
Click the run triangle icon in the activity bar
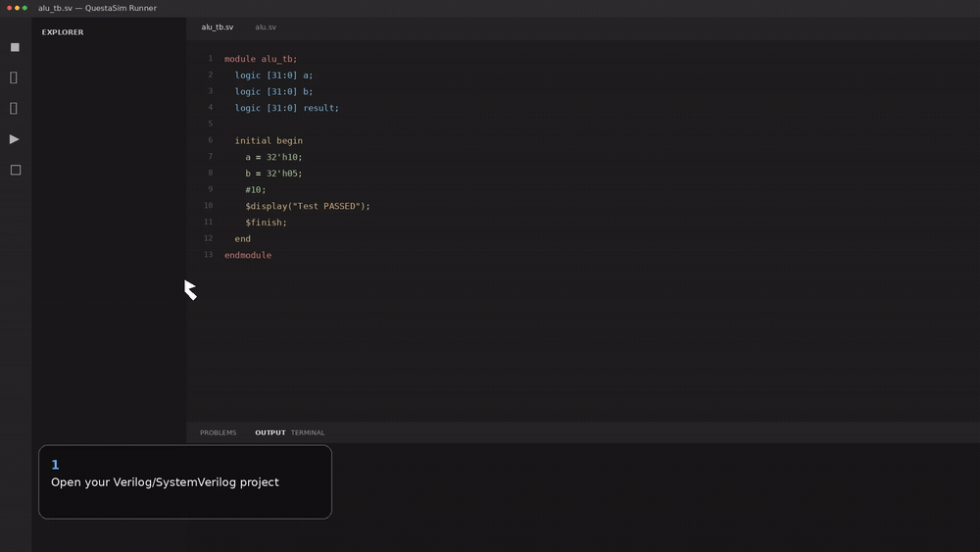pyautogui.click(x=15, y=139)
